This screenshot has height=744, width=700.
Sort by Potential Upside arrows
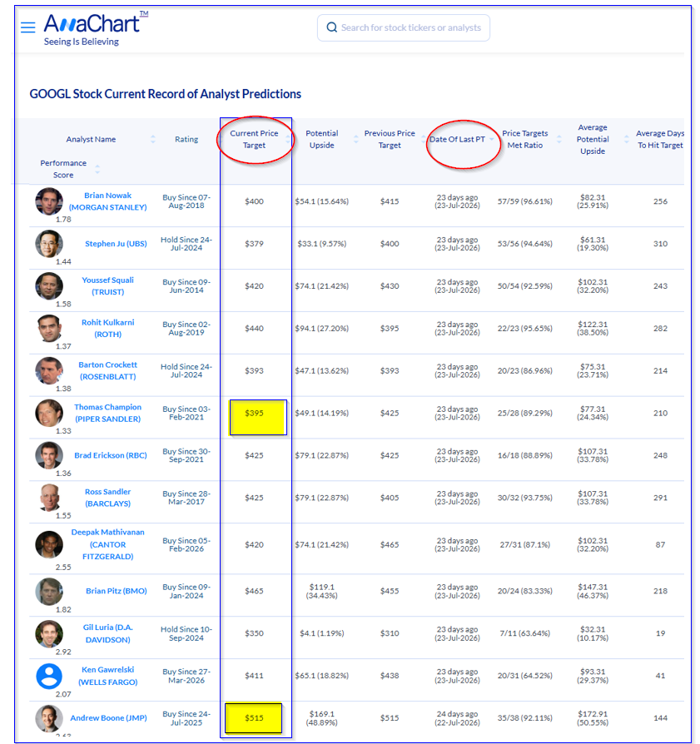click(356, 139)
